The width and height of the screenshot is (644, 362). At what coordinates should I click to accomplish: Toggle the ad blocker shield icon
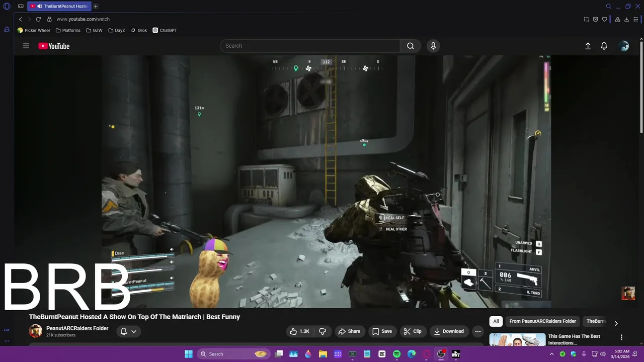[595, 19]
